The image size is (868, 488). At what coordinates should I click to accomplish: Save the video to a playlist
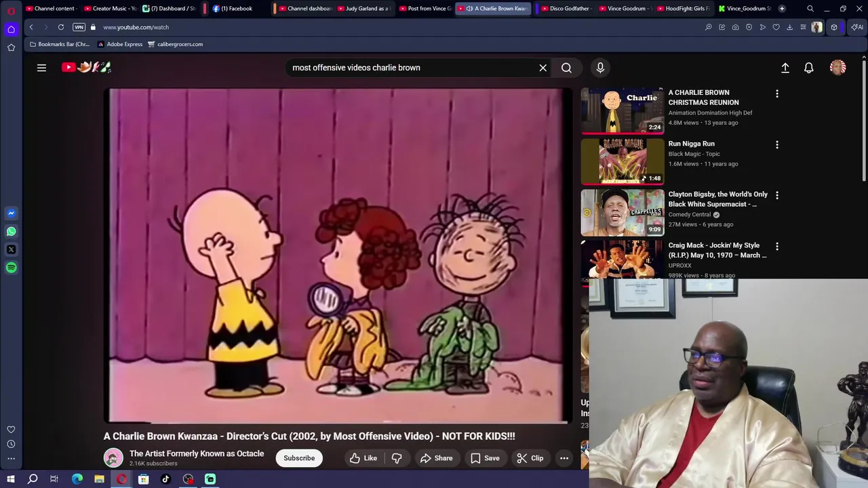[485, 458]
